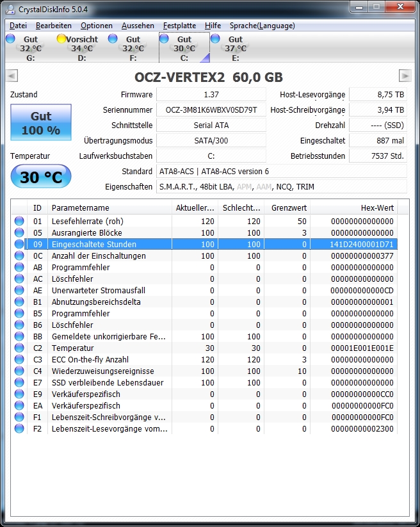Click the Firmware value field 1.37
This screenshot has width=420, height=527.
click(211, 94)
